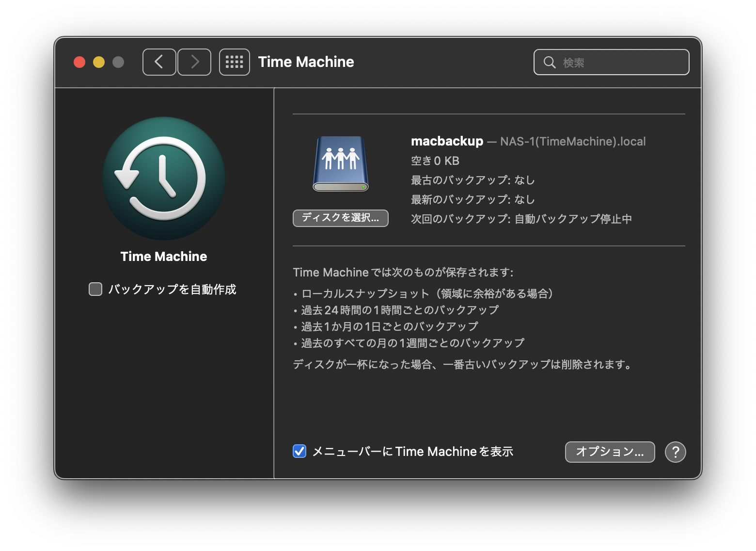This screenshot has width=756, height=551.
Task: Toggle the automatic backup checkbox
Action: pyautogui.click(x=95, y=289)
